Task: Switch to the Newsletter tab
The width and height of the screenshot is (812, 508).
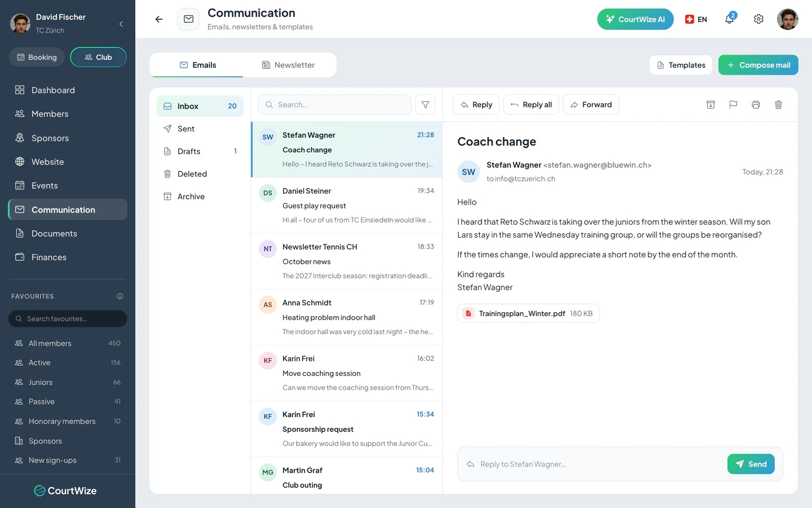Action: tap(289, 65)
